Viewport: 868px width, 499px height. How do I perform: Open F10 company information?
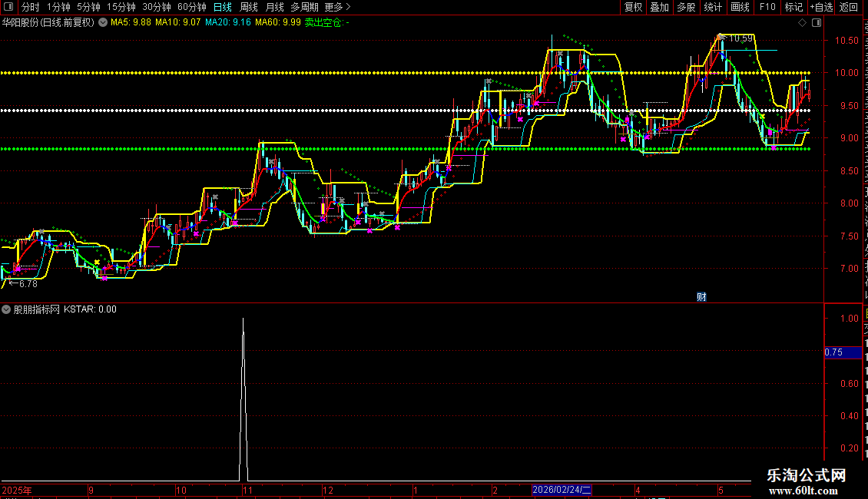click(767, 7)
